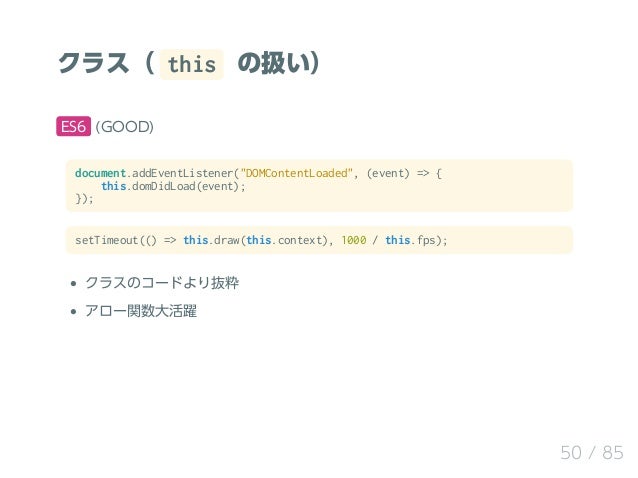
Task: Click the (GOOD) label text
Action: [124, 127]
